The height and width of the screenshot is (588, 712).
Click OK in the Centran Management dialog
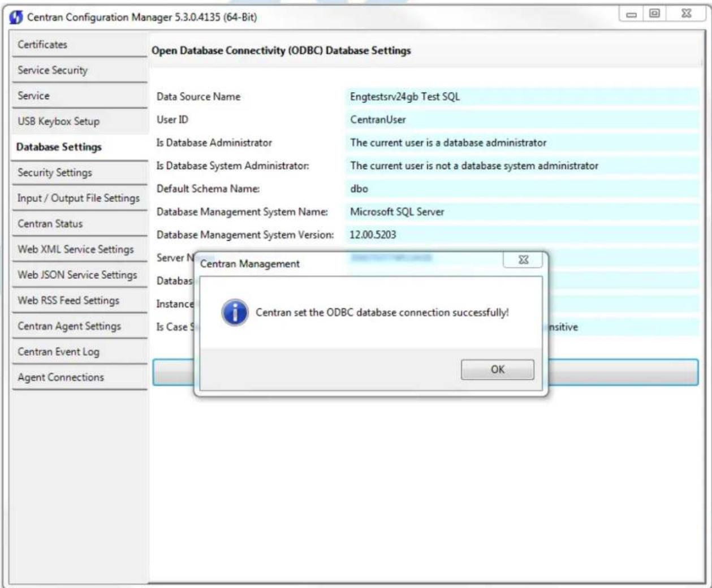point(497,370)
